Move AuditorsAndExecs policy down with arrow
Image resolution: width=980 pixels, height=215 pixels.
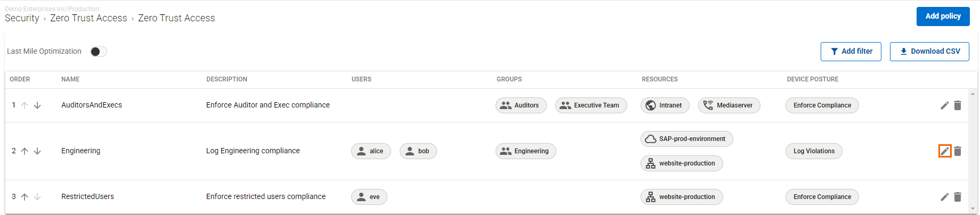point(37,105)
